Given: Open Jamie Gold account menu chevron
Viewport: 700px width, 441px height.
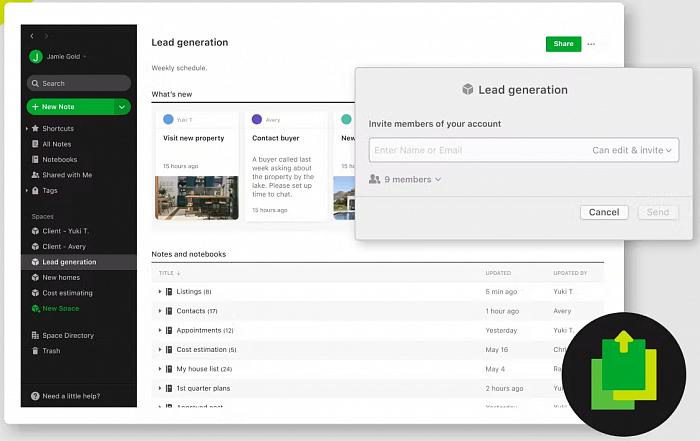Looking at the screenshot, I should tap(85, 57).
